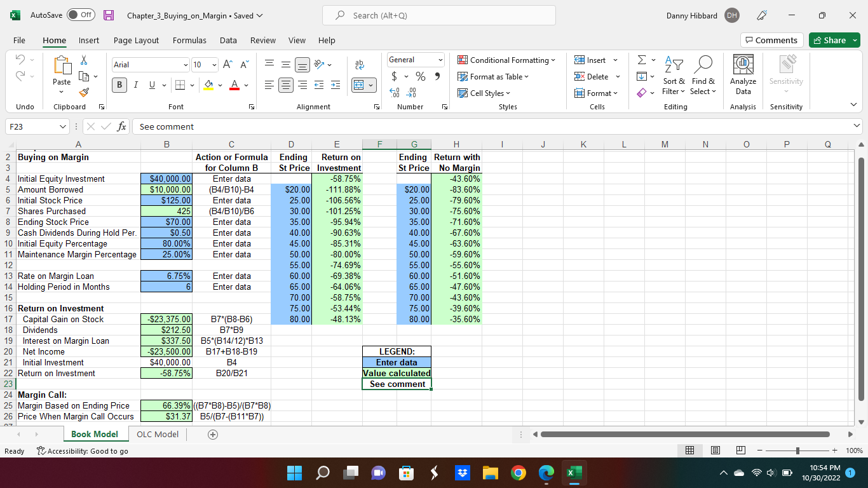868x488 pixels.
Task: Apply Percent Style number format
Action: [x=420, y=76]
